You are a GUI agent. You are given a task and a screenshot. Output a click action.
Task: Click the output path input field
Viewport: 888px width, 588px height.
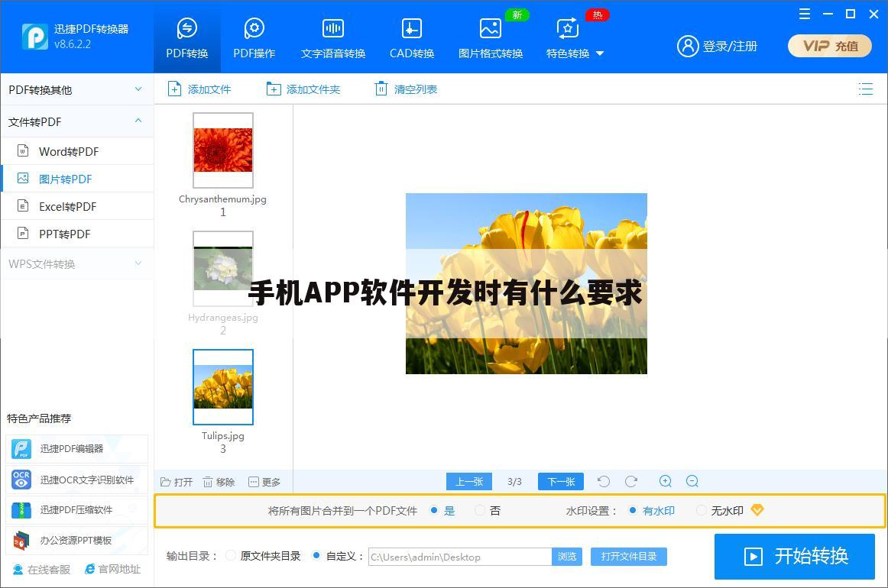tap(460, 557)
